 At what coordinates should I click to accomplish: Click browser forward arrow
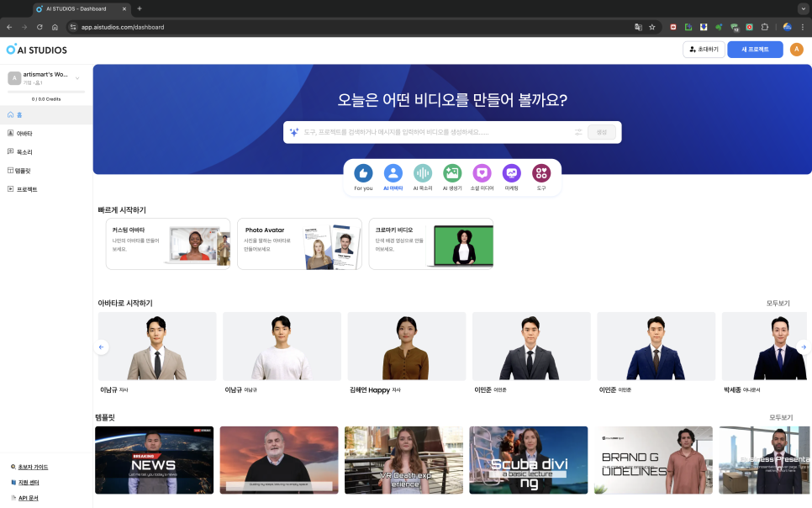click(x=24, y=27)
